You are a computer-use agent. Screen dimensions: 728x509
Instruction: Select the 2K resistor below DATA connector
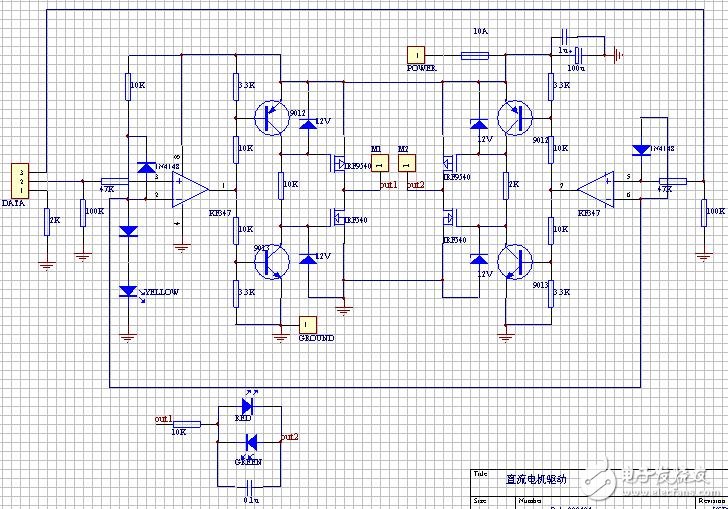(x=46, y=222)
